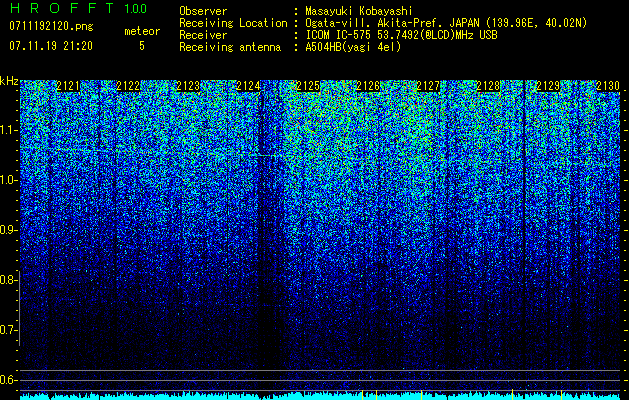Click the 2121 time marker
This screenshot has width=629, height=400.
68,86
